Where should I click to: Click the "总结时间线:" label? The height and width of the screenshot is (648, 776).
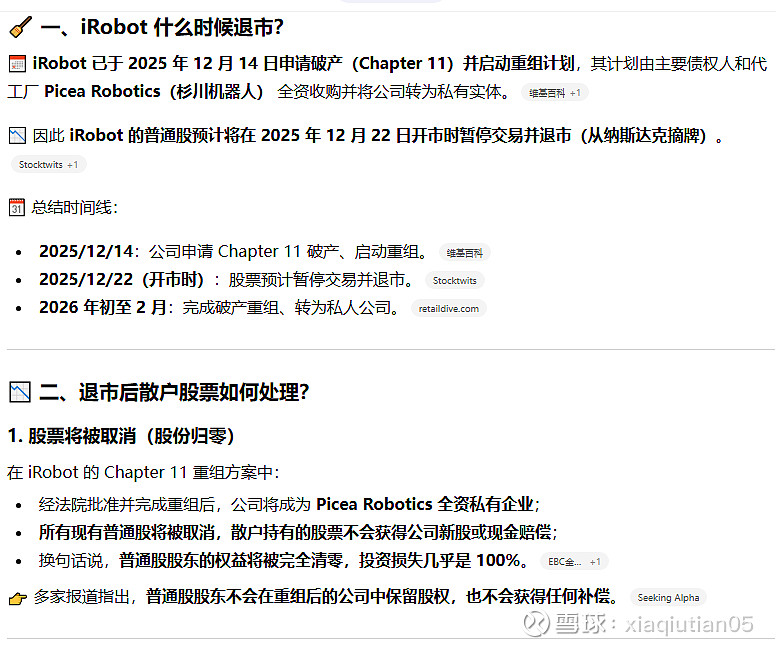75,207
